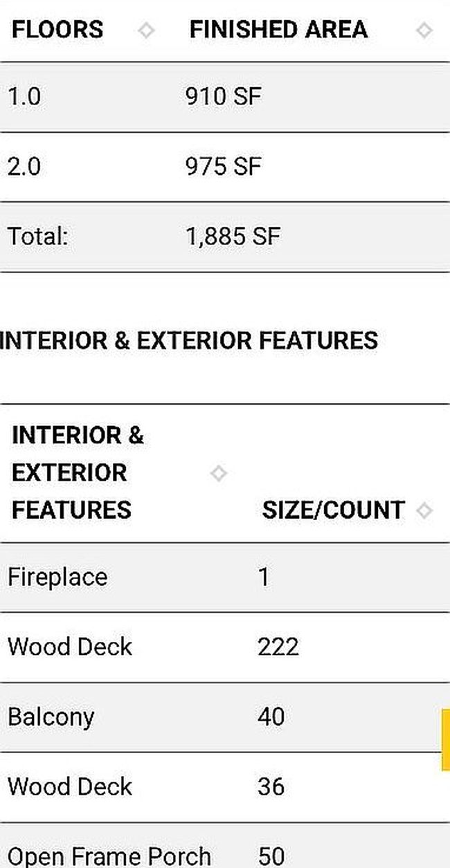Sort by the FLOORS column diamond icon
The image size is (450, 868).
[x=146, y=30]
